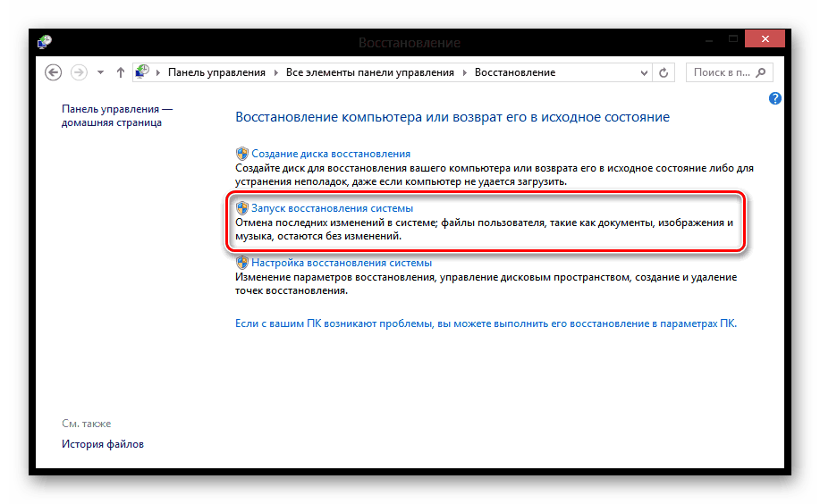
Task: Click the magnifier search icon
Action: click(761, 72)
